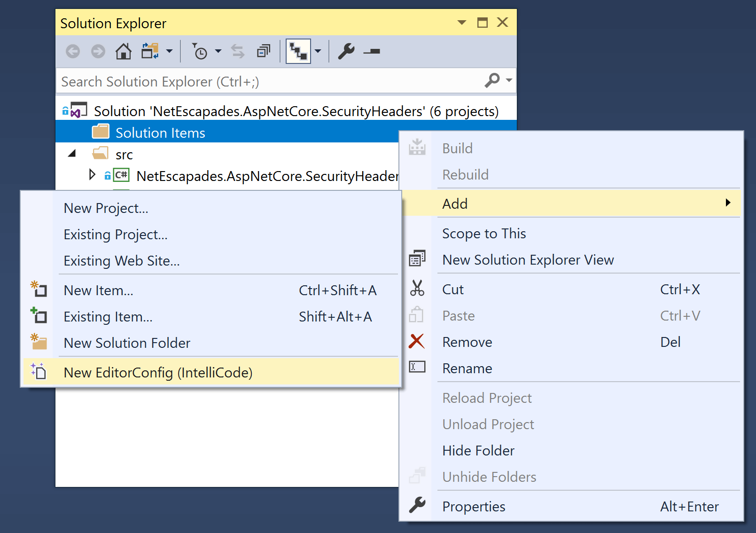Select the src folder
The width and height of the screenshot is (756, 533).
click(124, 155)
